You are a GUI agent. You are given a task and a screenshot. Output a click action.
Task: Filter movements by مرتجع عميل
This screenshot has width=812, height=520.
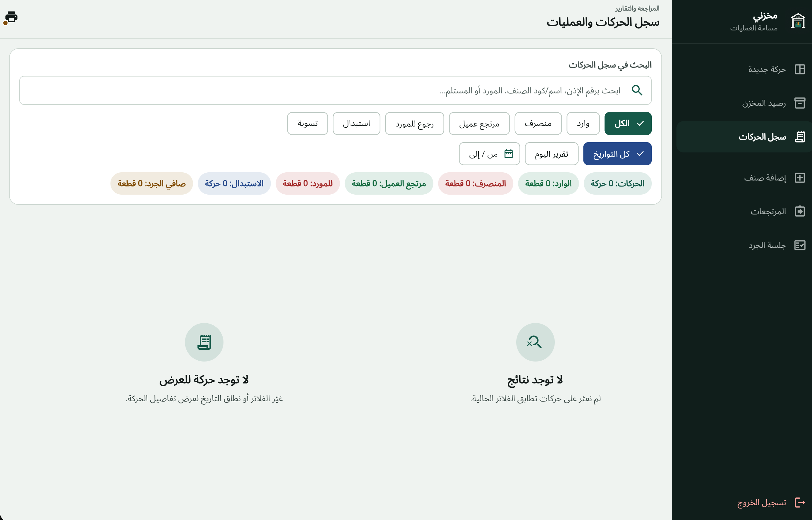[x=479, y=124]
